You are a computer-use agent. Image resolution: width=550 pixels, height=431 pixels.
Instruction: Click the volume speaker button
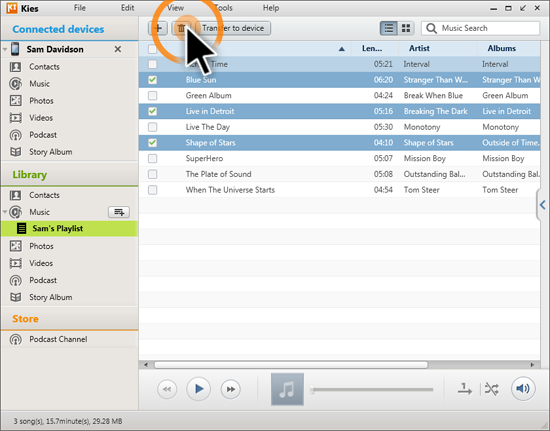(x=523, y=389)
